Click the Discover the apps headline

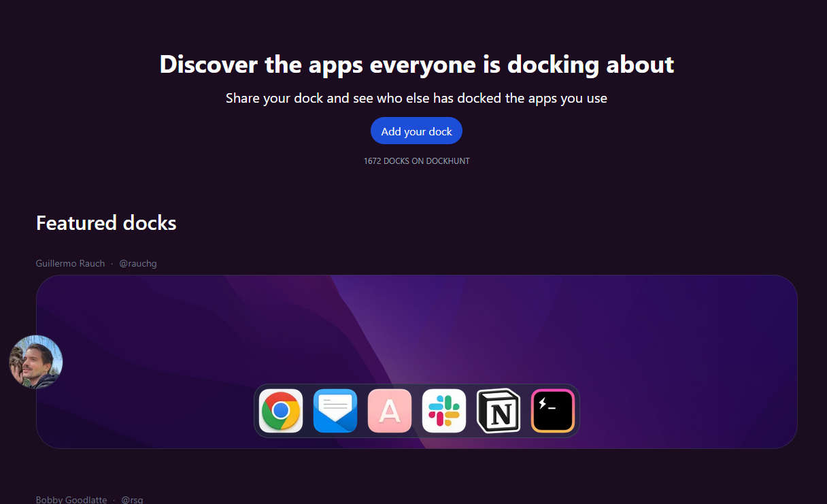point(417,65)
